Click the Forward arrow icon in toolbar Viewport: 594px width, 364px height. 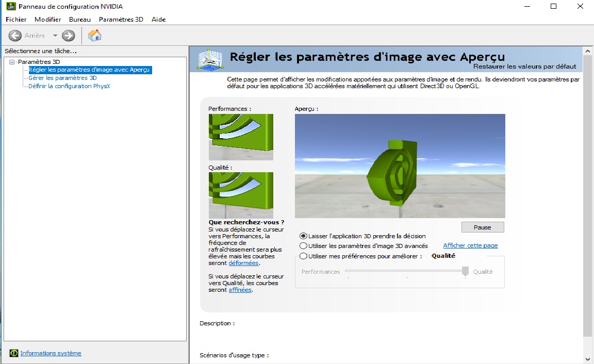(x=68, y=36)
